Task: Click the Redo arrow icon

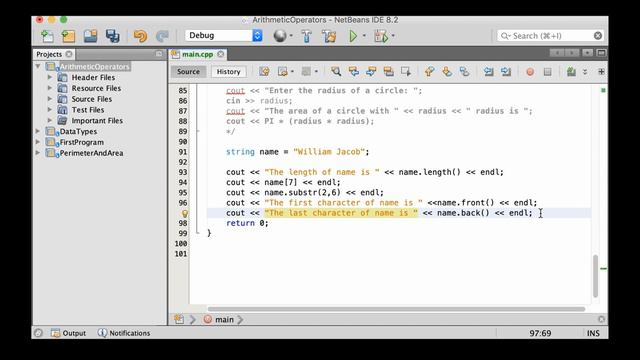Action: coord(162,36)
